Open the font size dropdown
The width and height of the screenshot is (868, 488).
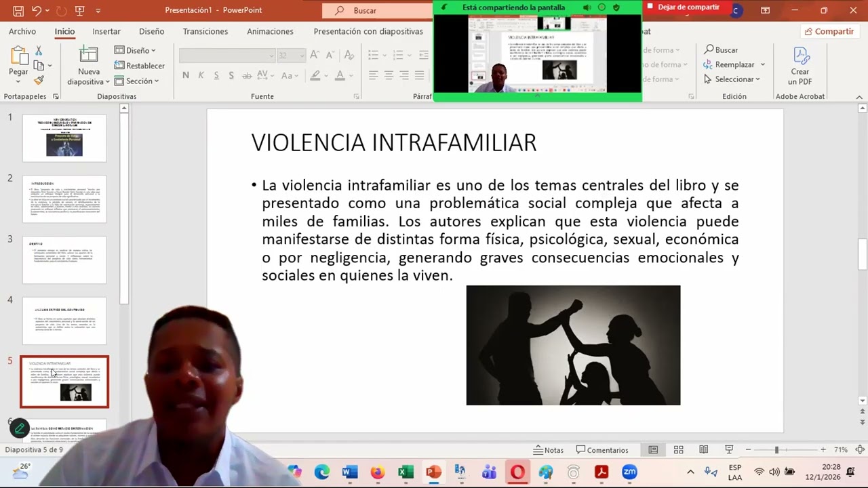click(x=302, y=56)
